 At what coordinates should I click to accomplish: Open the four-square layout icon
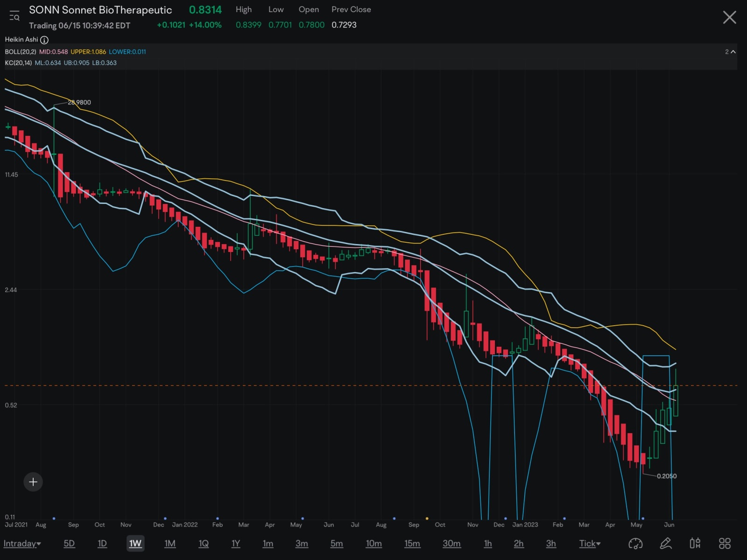(725, 544)
